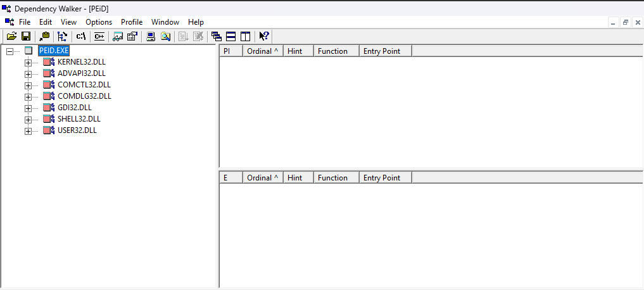
Task: Click the Stop Profiling toolbar icon
Action: coord(198,36)
